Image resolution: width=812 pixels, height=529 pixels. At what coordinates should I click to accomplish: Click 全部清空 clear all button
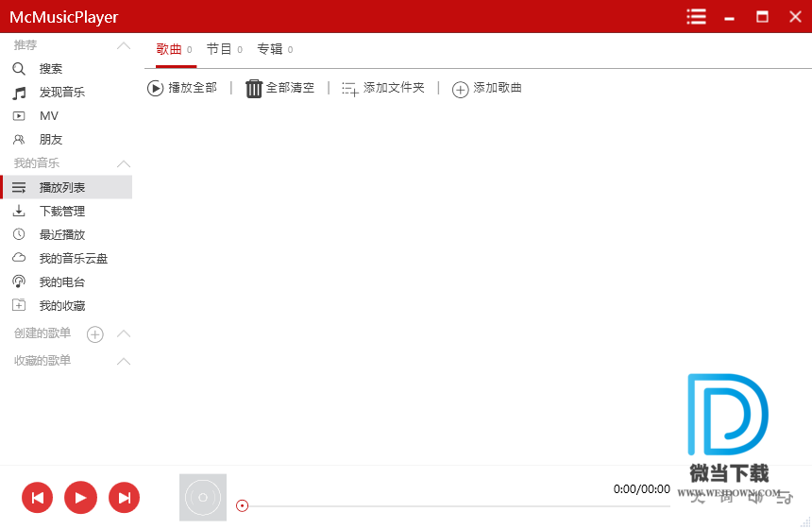tap(279, 88)
